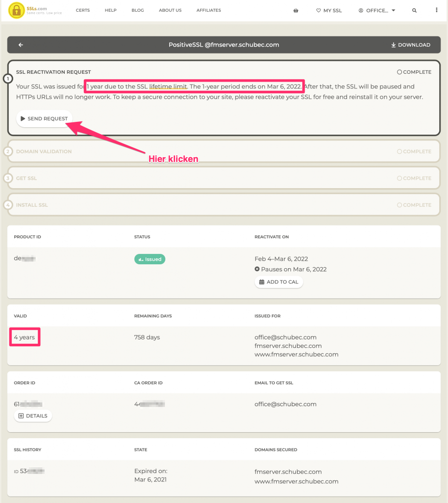Open the vertical three-dot menu

[436, 10]
